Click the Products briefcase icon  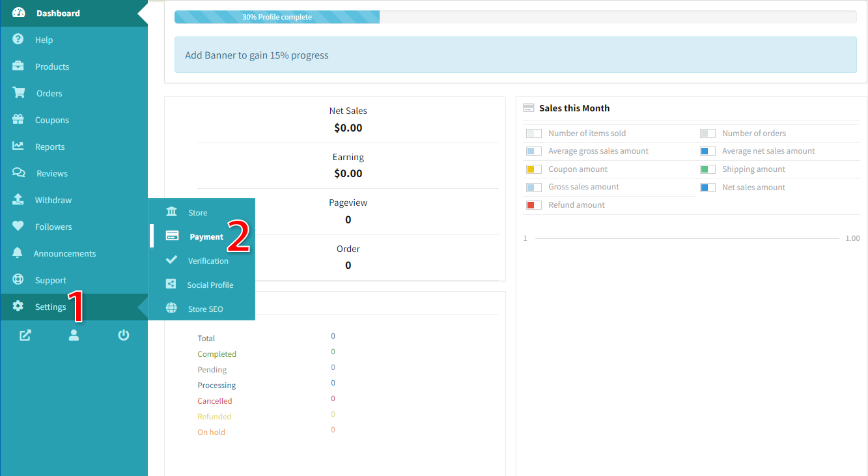pyautogui.click(x=18, y=66)
